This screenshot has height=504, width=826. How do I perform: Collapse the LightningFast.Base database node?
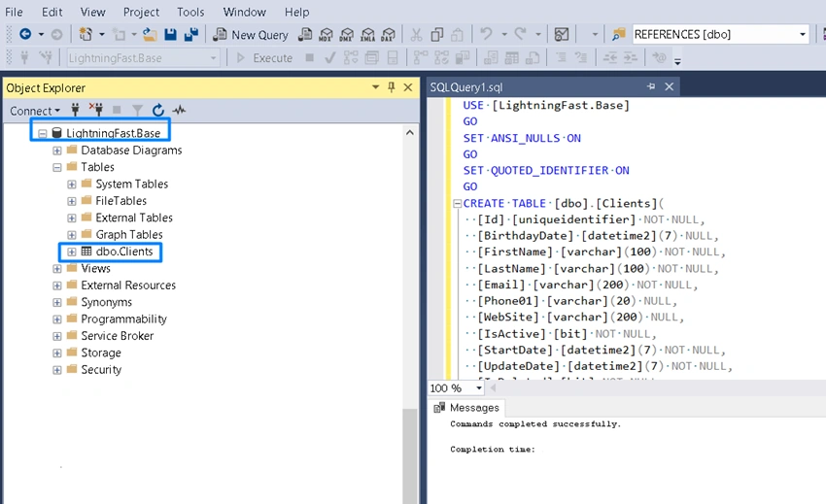[43, 133]
